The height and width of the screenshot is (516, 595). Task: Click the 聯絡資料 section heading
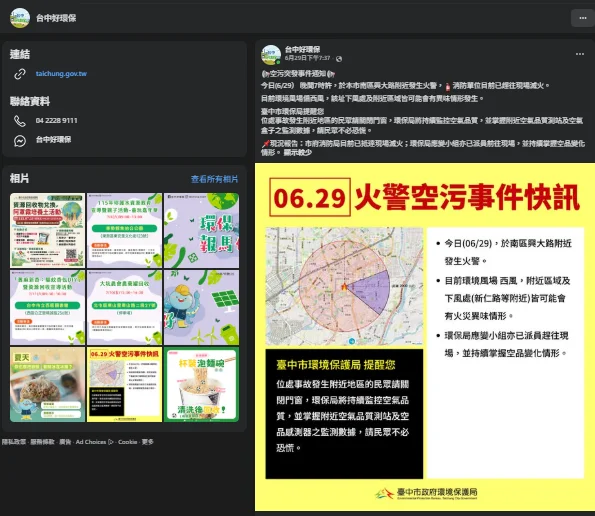(x=30, y=101)
